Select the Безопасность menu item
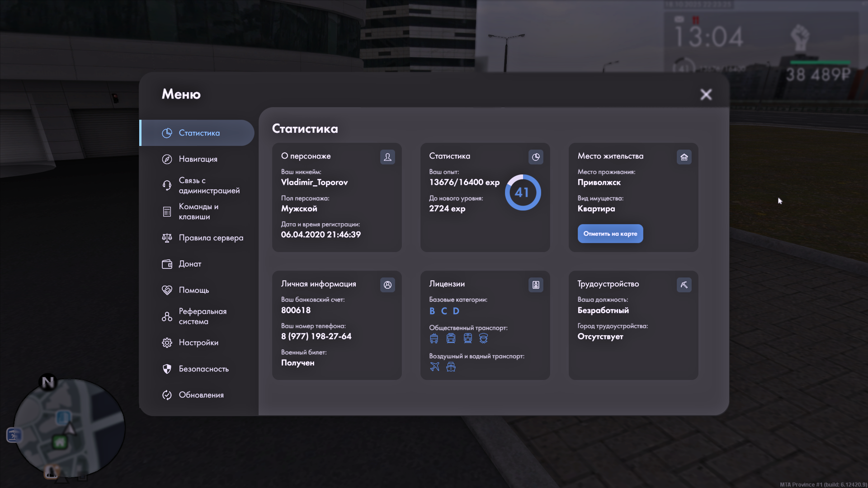The height and width of the screenshot is (488, 868). click(x=203, y=369)
